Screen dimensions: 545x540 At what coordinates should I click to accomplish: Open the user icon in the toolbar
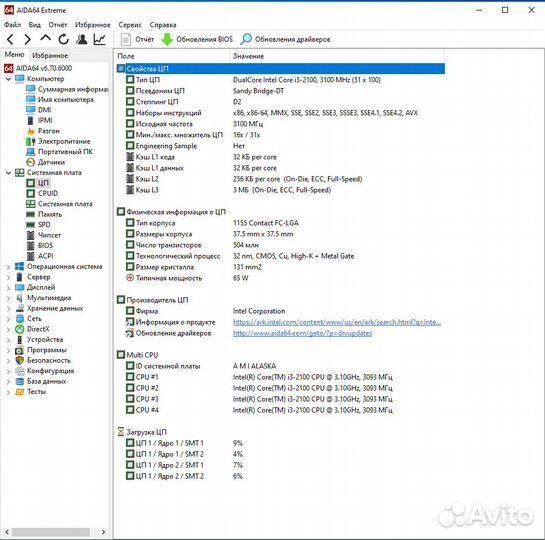coord(82,39)
